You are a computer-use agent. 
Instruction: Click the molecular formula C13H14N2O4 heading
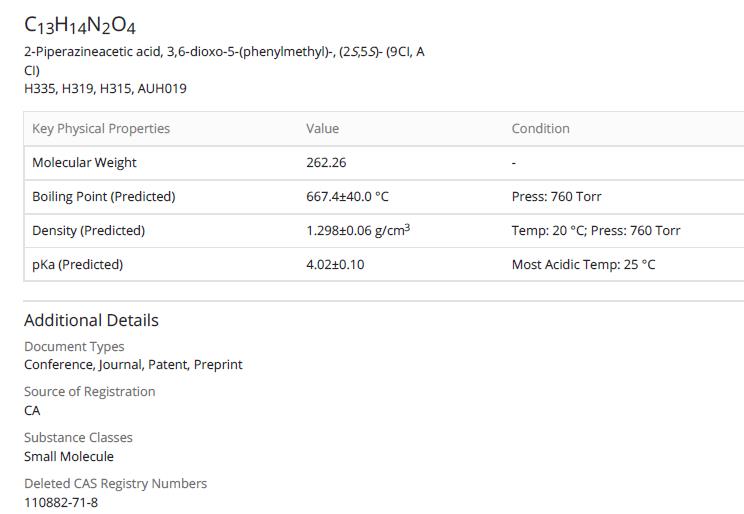pos(80,25)
